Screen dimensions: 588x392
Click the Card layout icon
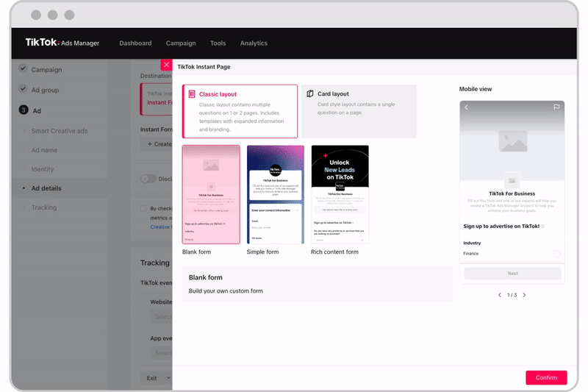pyautogui.click(x=310, y=94)
